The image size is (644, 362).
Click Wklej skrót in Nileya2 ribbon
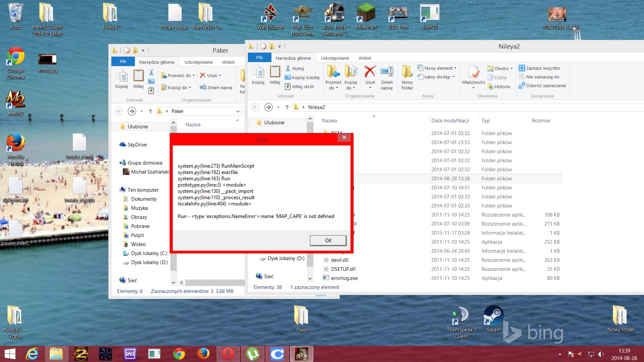[299, 86]
